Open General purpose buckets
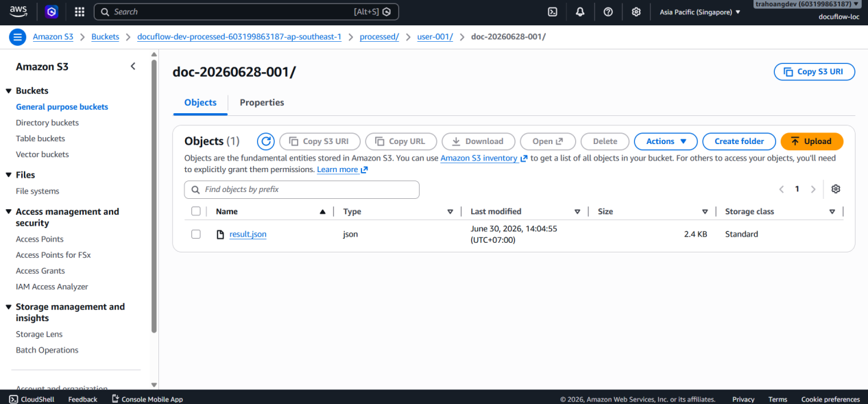Viewport: 868px width, 404px height. tap(62, 107)
